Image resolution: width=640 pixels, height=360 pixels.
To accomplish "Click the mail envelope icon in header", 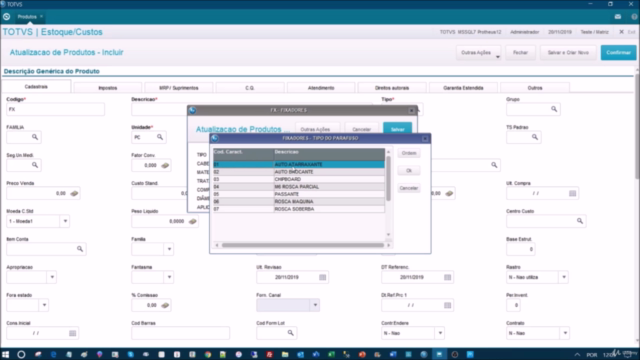I will [618, 17].
